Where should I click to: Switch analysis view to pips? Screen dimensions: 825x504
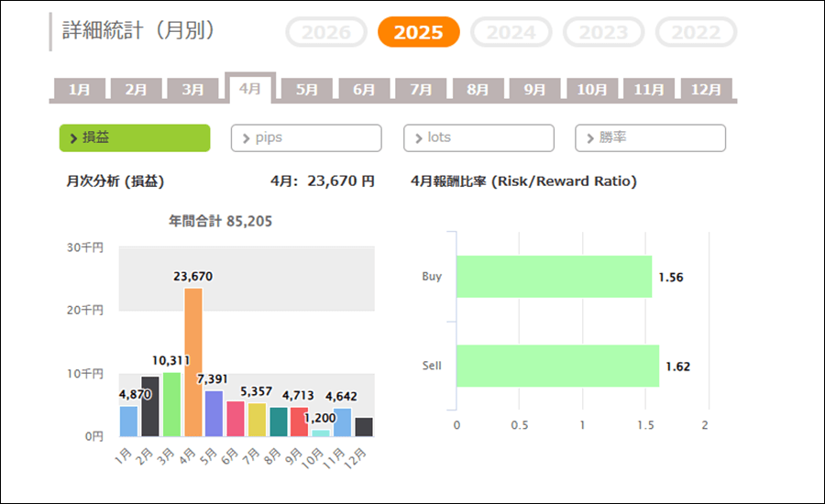click(x=306, y=137)
